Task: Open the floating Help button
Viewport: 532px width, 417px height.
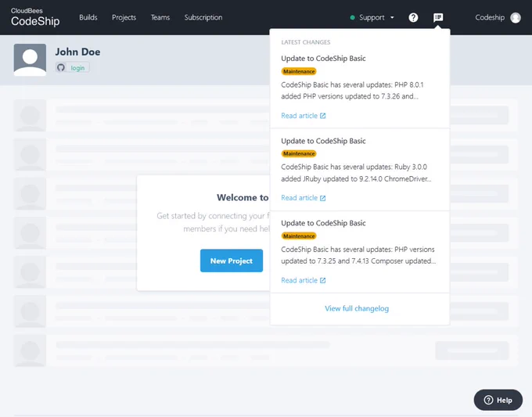Action: 498,400
